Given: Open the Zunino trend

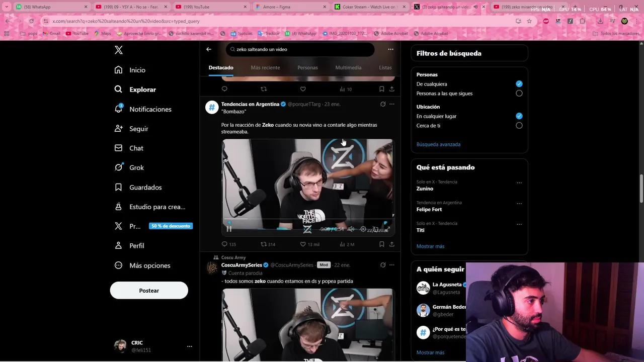Looking at the screenshot, I should tap(425, 189).
